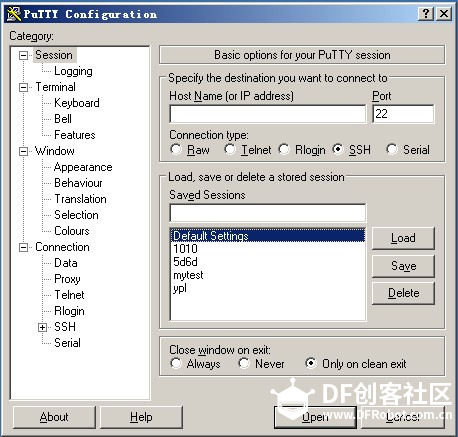Collapse the Session tree node
458x437 pixels.
23,55
